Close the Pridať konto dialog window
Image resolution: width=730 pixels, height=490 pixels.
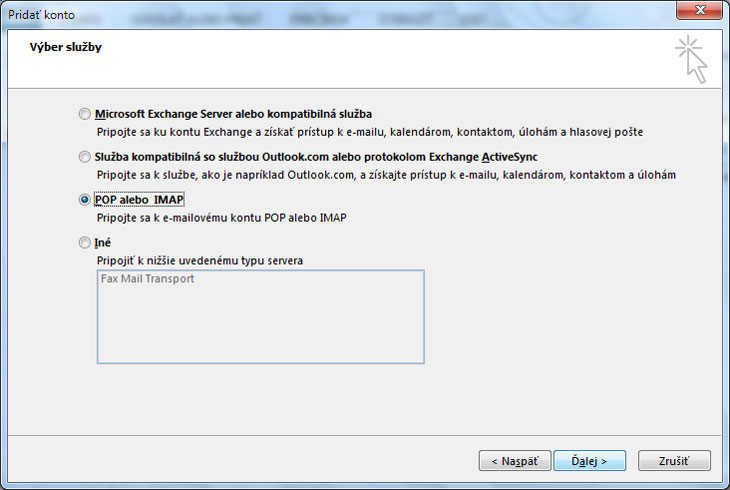coord(699,10)
